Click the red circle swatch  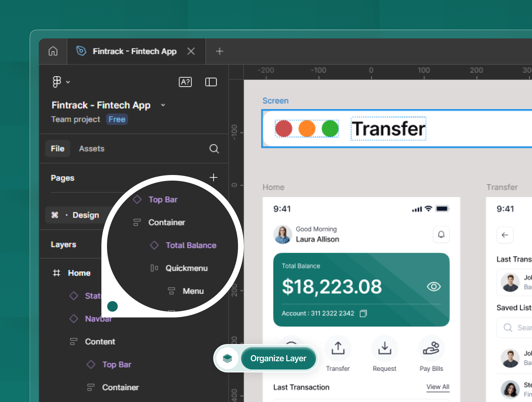(x=284, y=129)
